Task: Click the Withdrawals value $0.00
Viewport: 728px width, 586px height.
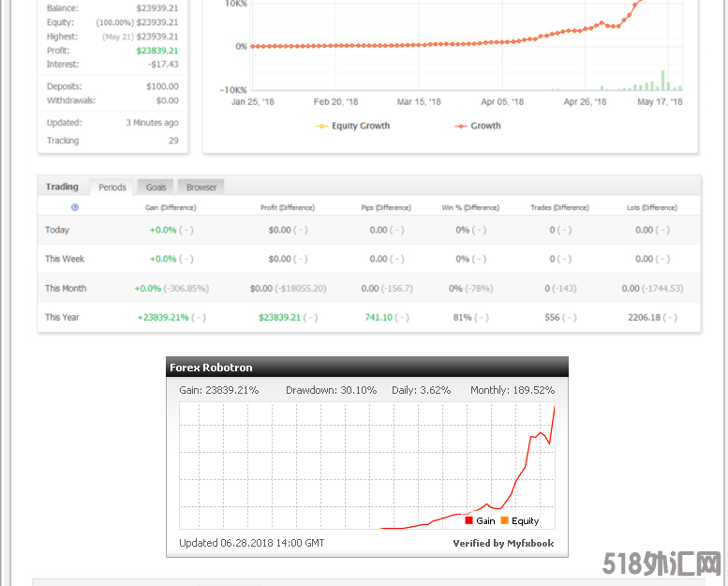Action: pos(167,100)
